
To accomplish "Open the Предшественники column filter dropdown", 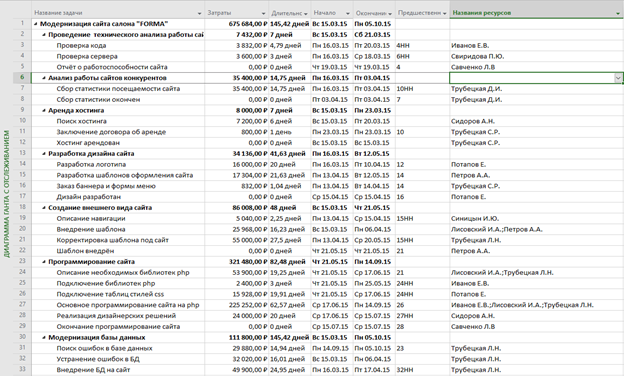I will click(x=445, y=14).
